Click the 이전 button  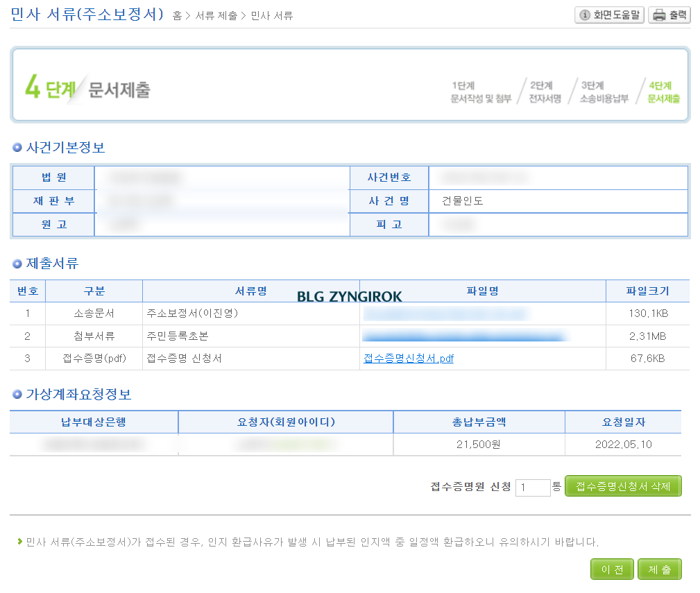(x=612, y=569)
